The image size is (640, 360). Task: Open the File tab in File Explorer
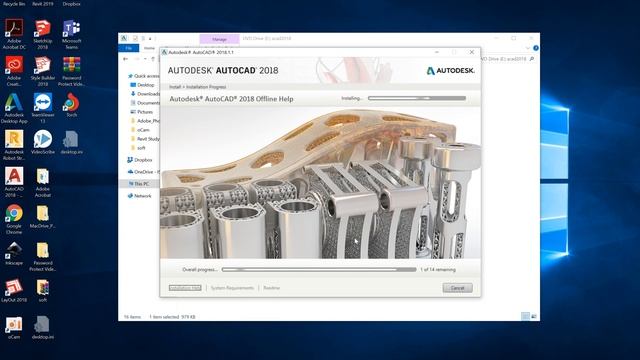(129, 48)
